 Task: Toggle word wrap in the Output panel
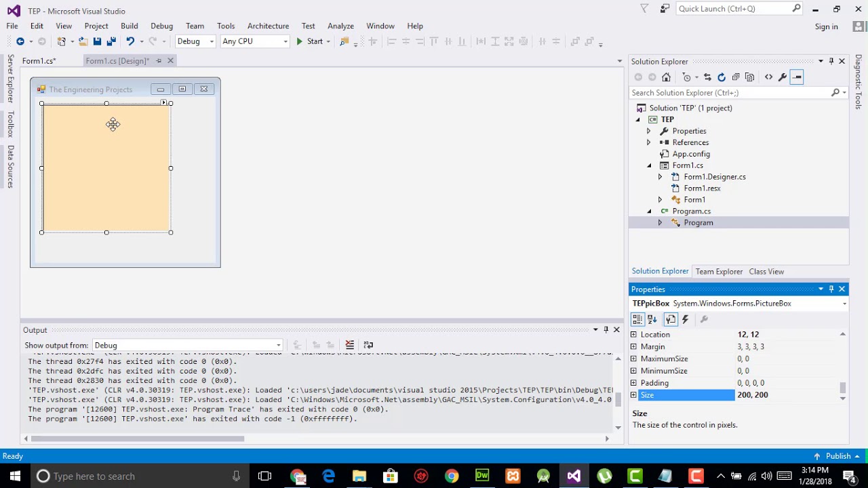368,345
